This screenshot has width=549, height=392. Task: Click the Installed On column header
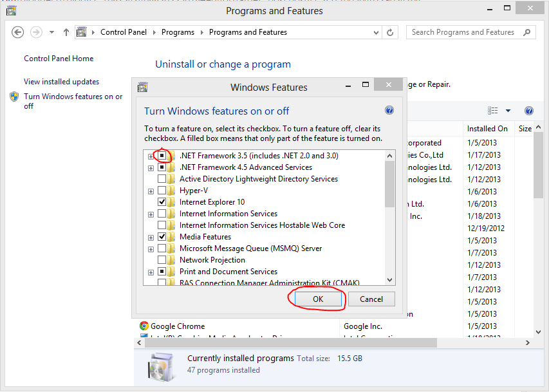point(487,129)
